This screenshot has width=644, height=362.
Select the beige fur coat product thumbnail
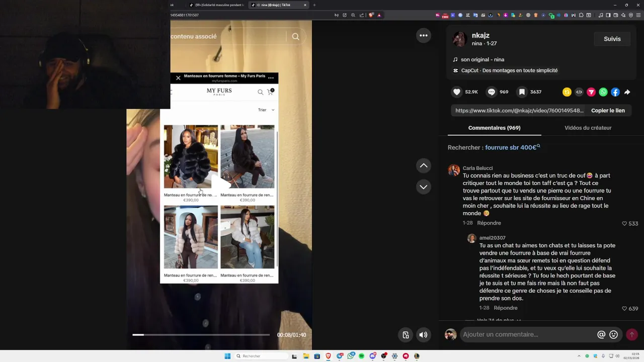[191, 237]
